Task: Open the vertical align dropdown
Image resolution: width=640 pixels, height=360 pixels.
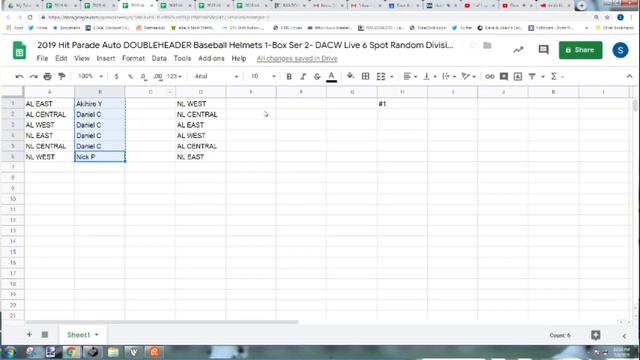Action: [429, 76]
